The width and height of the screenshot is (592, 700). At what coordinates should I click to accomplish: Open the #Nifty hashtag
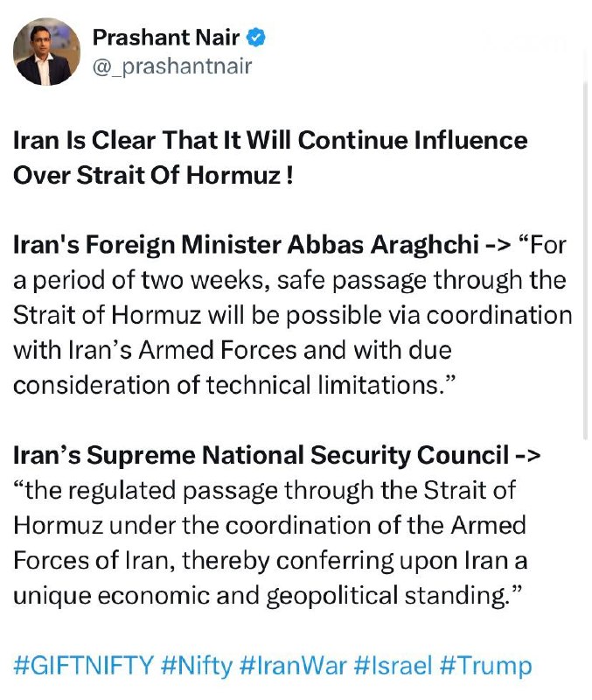click(x=198, y=666)
